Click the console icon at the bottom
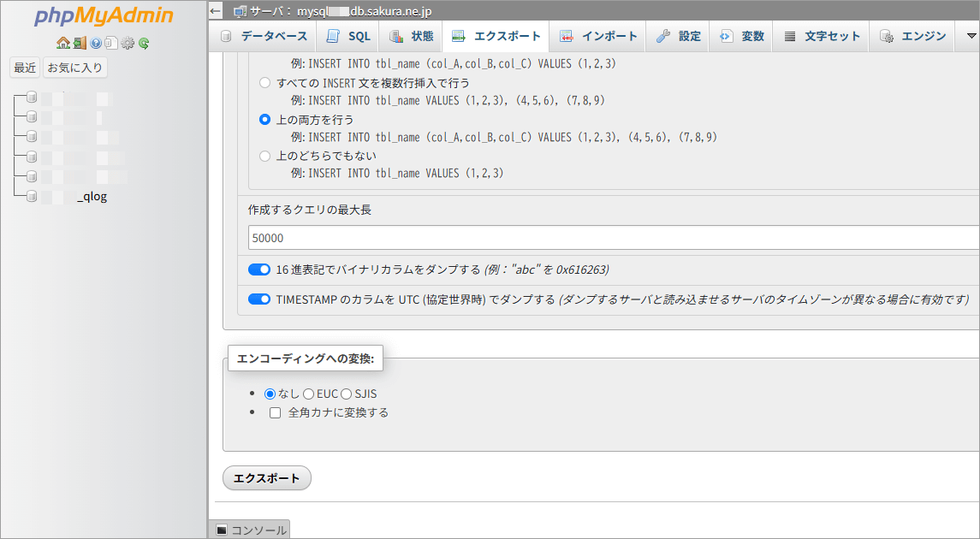Screen dimensions: 980x539 (x=222, y=530)
